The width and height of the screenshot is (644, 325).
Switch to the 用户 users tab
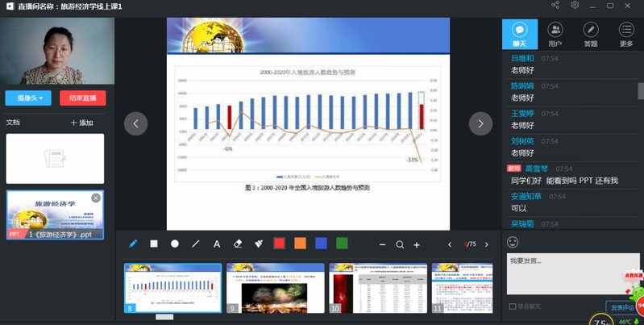click(x=555, y=34)
